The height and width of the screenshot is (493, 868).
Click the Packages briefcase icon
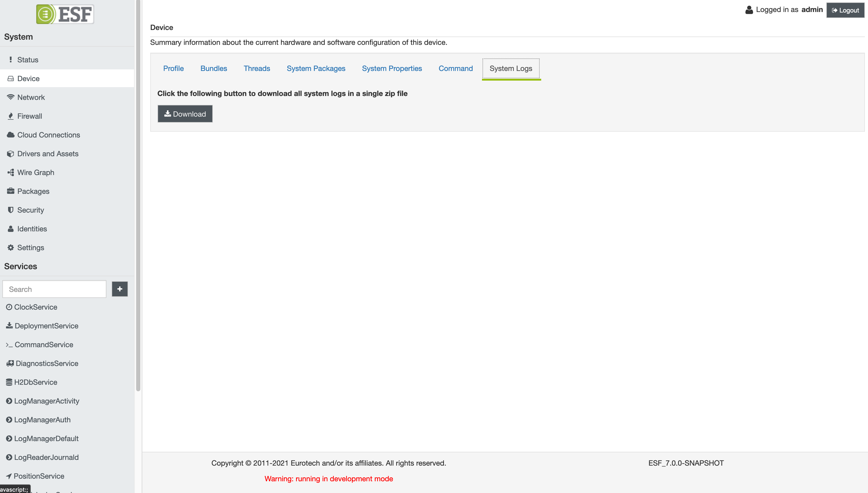[10, 191]
